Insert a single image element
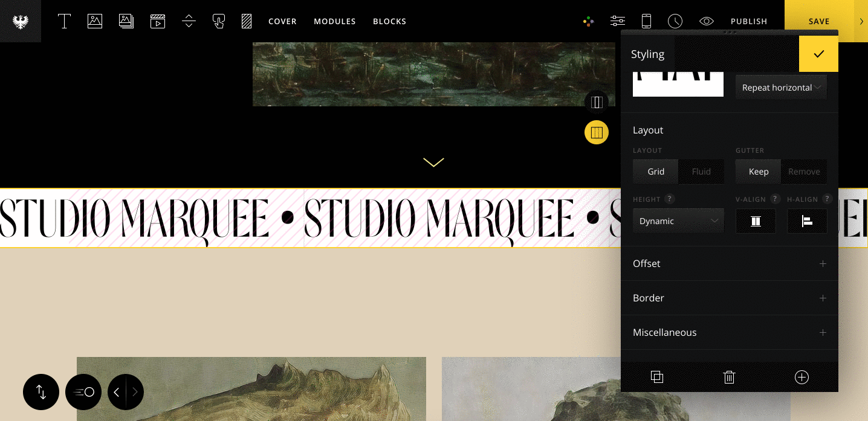Screen dimensions: 868x421 click(95, 21)
